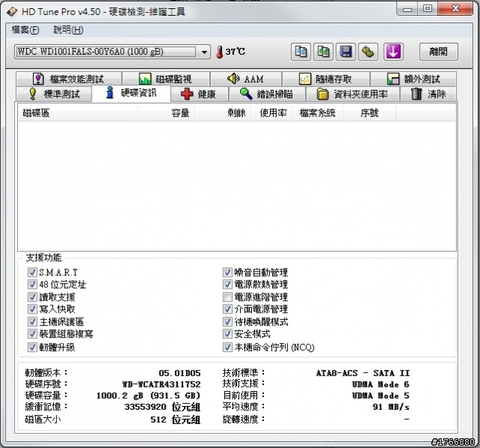Click the 剩餘 column header
The width and height of the screenshot is (480, 448).
(222, 113)
